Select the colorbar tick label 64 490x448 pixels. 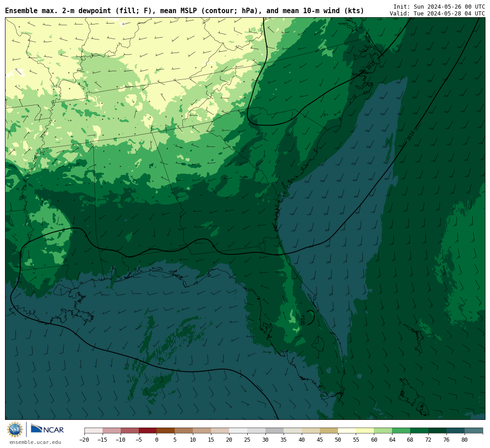pyautogui.click(x=392, y=439)
